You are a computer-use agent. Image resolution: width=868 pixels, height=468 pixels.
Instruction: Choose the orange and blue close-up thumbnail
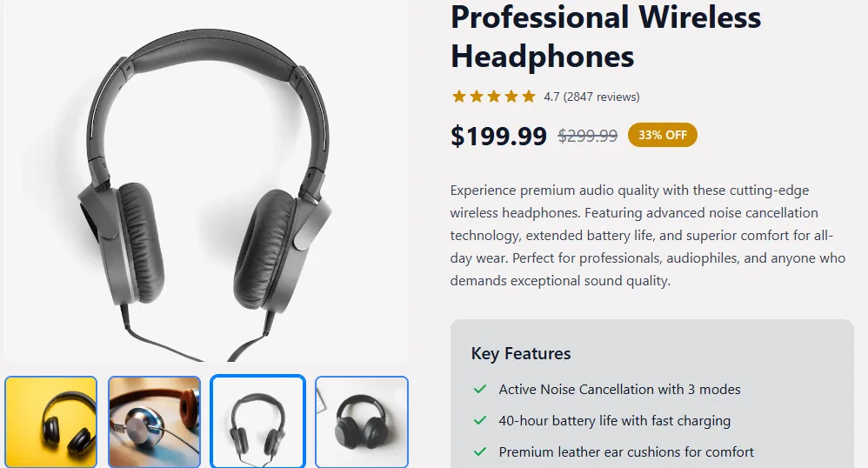coord(154,422)
